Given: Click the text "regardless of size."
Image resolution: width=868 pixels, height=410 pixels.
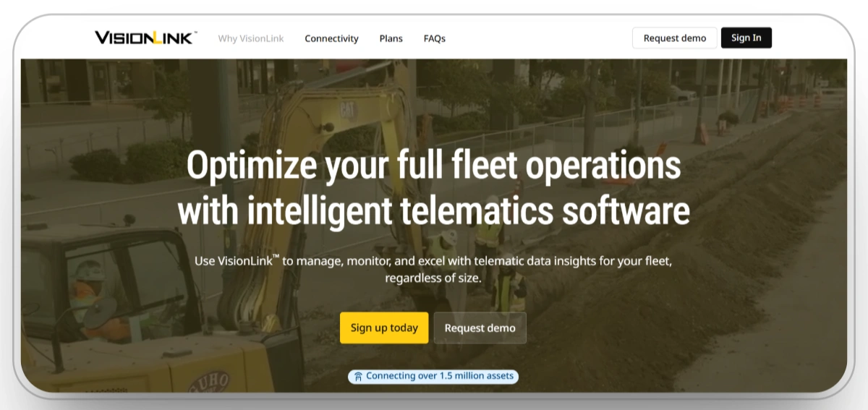Looking at the screenshot, I should pos(433,278).
